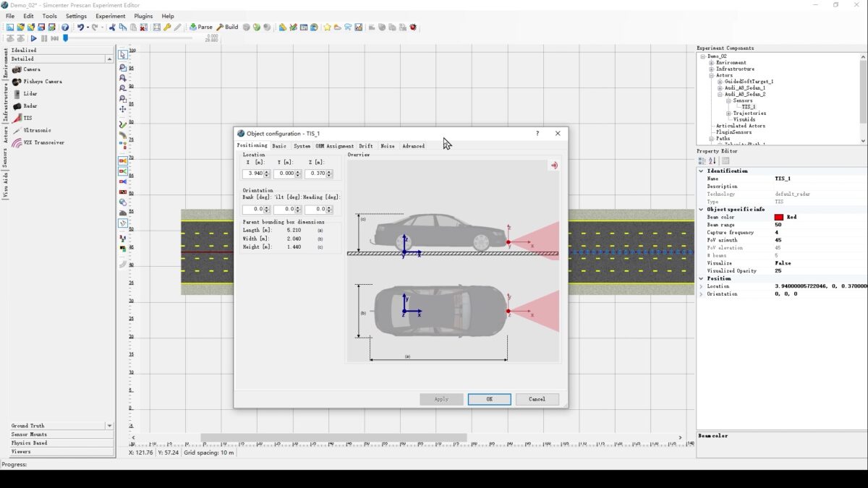Collapse the Identification property section
Viewport: 868px width, 488px height.
[702, 171]
